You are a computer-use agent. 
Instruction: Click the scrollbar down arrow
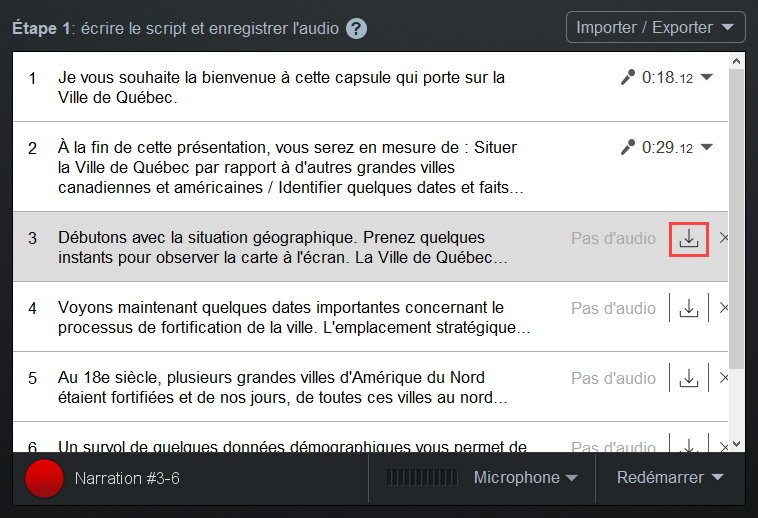click(736, 444)
